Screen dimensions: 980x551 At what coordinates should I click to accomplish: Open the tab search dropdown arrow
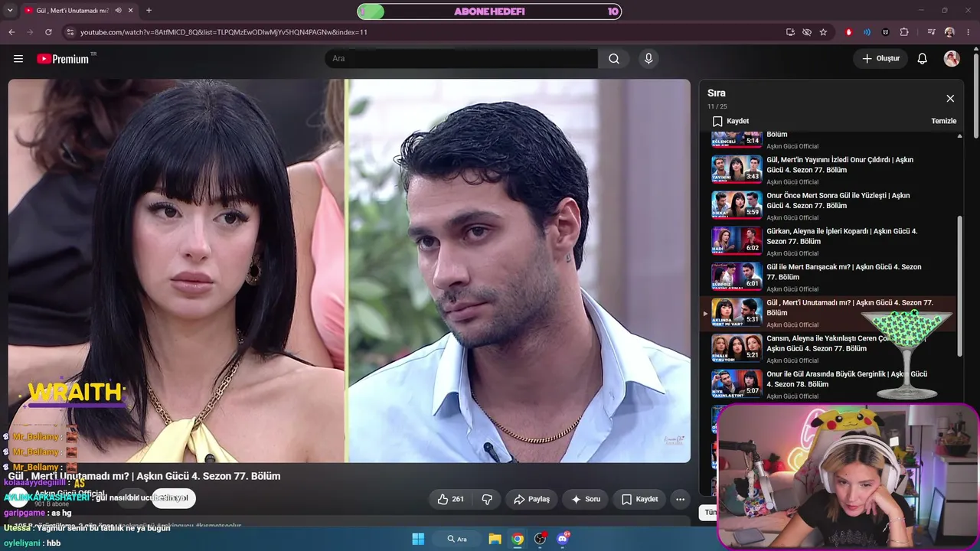tap(11, 11)
